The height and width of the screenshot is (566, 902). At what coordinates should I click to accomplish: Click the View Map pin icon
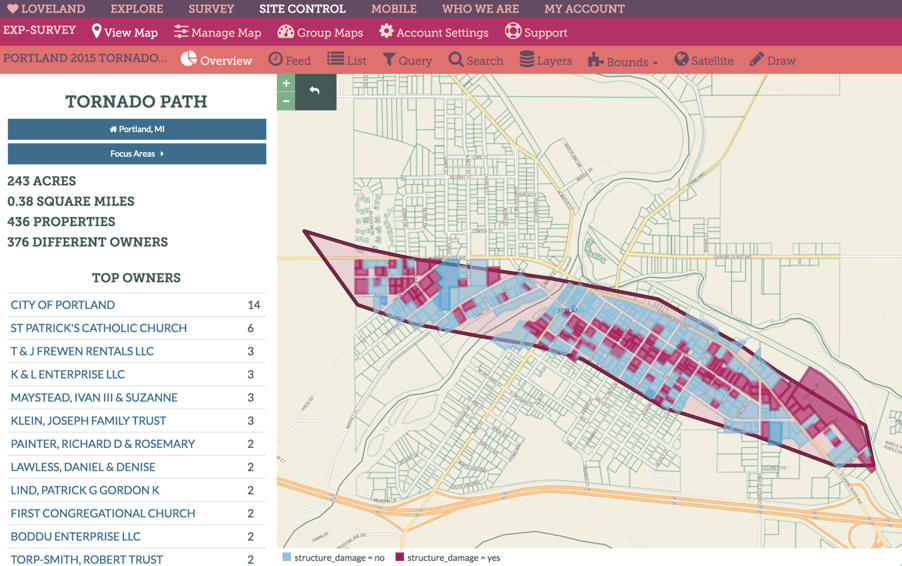pyautogui.click(x=97, y=32)
